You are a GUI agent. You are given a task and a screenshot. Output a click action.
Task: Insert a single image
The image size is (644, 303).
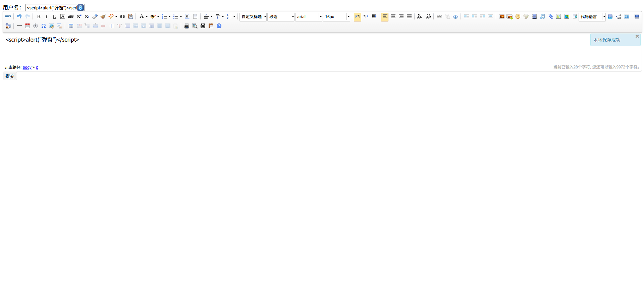coord(502,16)
